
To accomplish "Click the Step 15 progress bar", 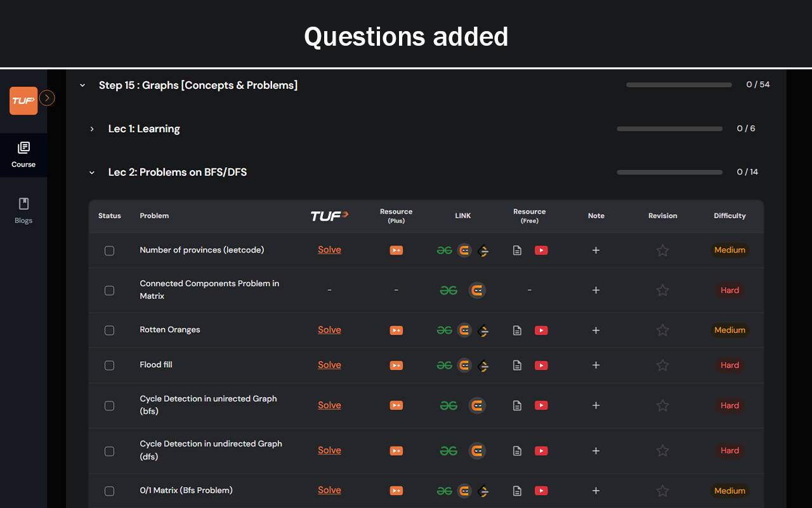I will coord(679,84).
